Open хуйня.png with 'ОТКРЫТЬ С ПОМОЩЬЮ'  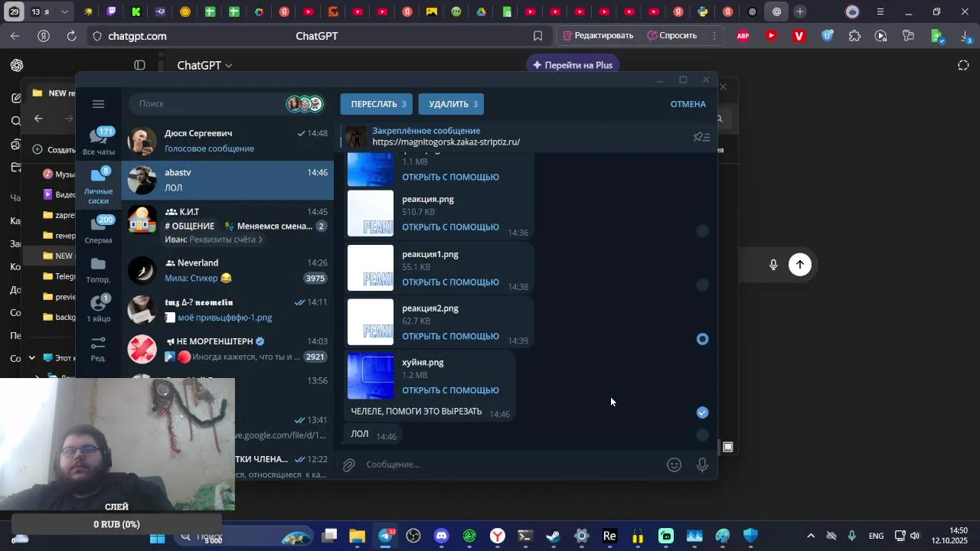[450, 390]
